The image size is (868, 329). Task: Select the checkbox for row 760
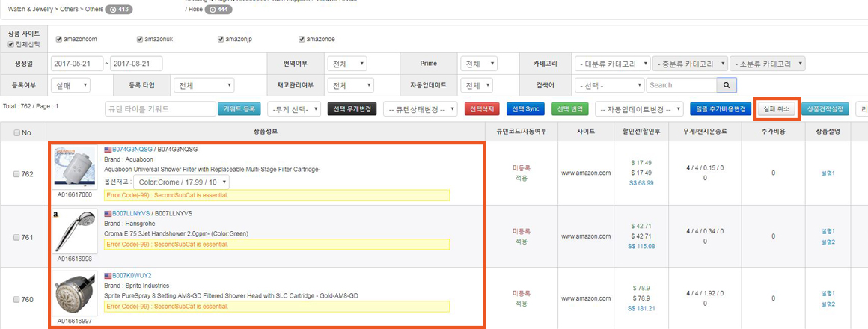tap(16, 300)
